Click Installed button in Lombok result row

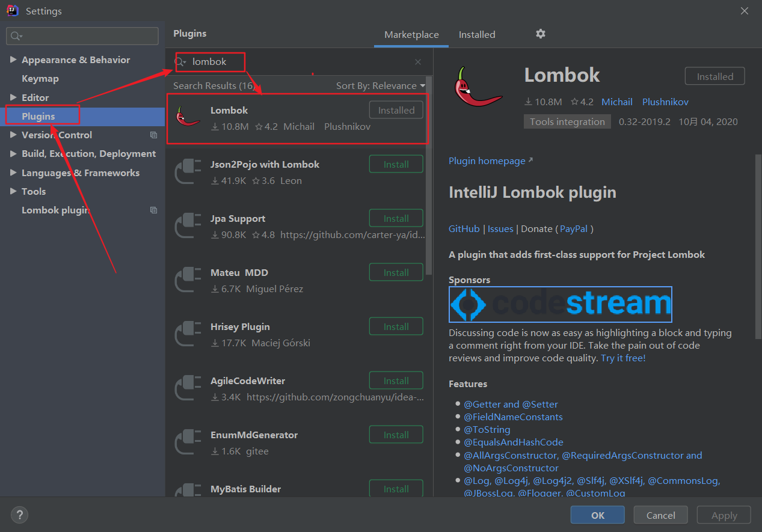click(x=396, y=110)
